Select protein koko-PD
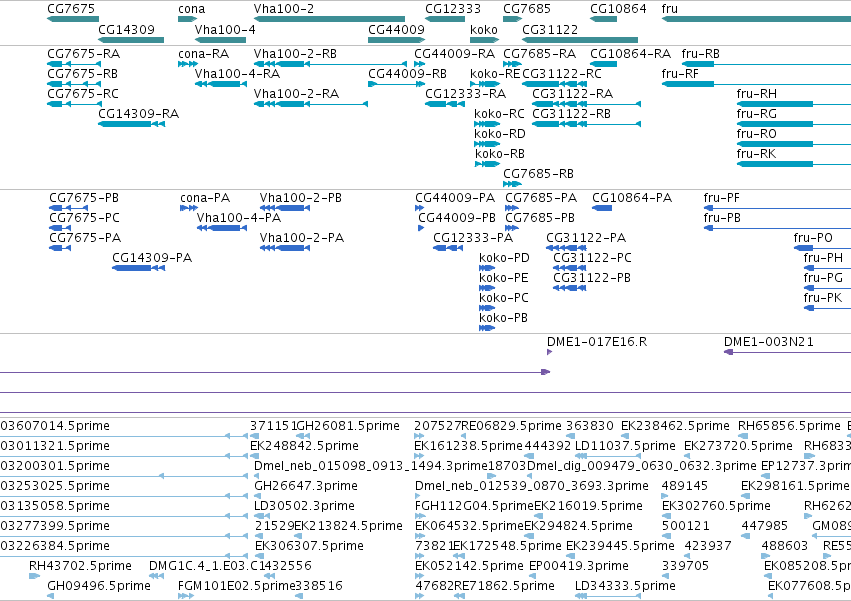851x601 pixels. [504, 258]
